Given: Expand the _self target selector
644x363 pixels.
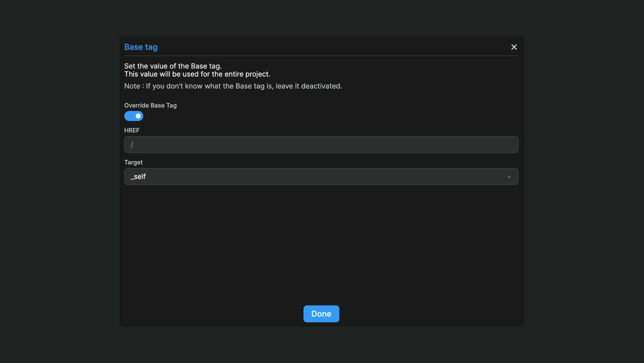Looking at the screenshot, I should click(x=321, y=176).
